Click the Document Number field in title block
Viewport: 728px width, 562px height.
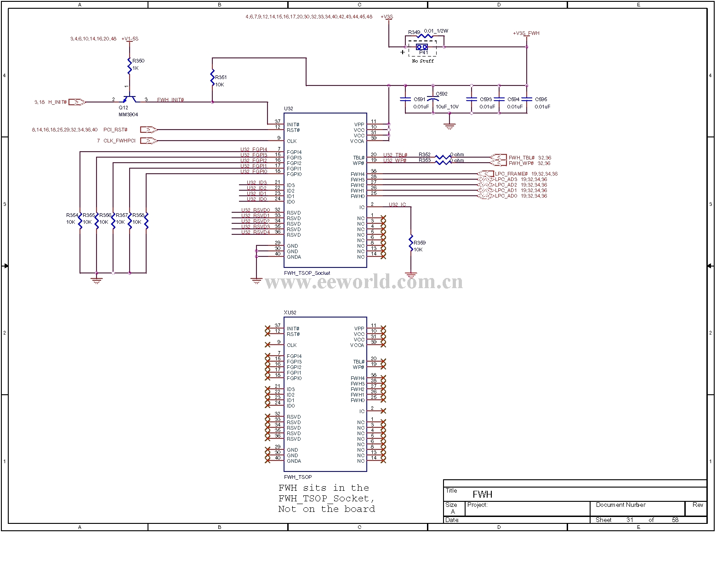[637, 508]
